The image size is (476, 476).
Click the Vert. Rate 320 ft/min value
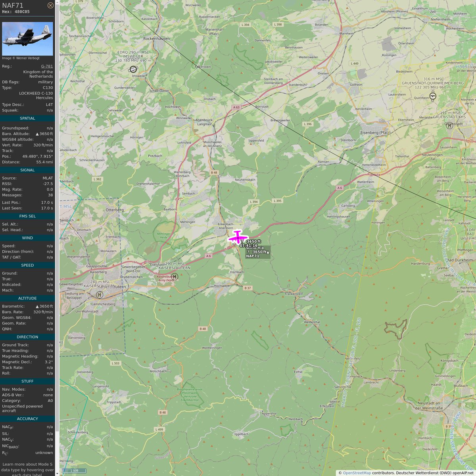pos(43,145)
